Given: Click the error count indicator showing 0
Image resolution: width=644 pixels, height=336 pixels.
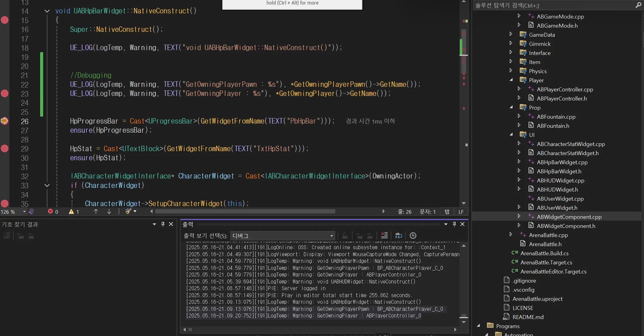Looking at the screenshot, I should (x=53, y=212).
